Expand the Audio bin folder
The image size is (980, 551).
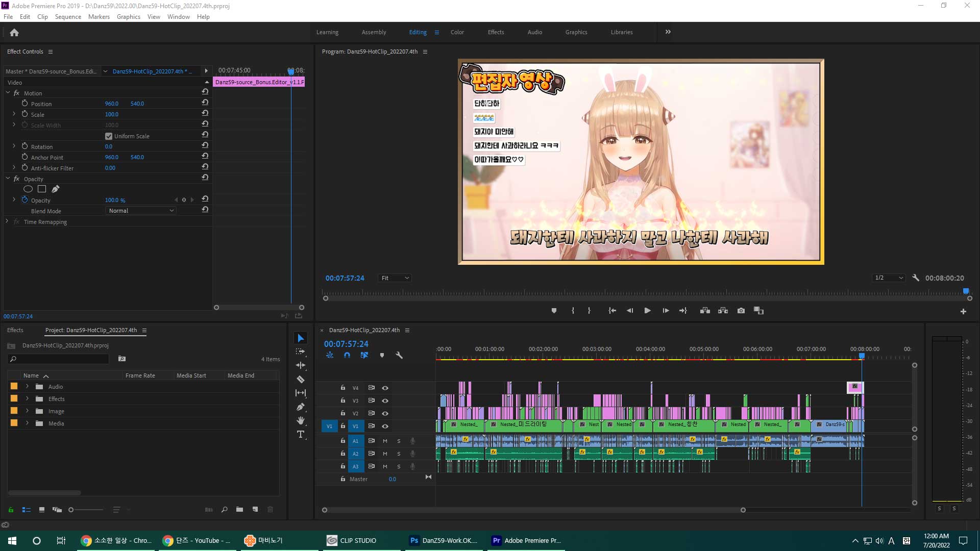tap(27, 387)
